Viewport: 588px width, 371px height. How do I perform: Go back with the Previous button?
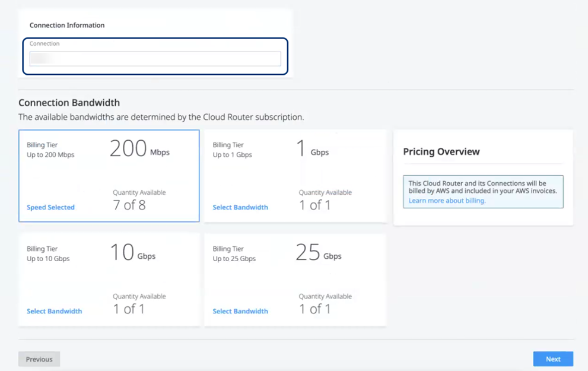(39, 359)
